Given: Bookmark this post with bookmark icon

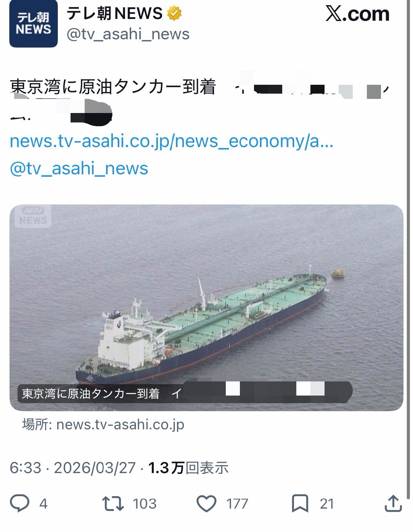Looking at the screenshot, I should tap(300, 504).
